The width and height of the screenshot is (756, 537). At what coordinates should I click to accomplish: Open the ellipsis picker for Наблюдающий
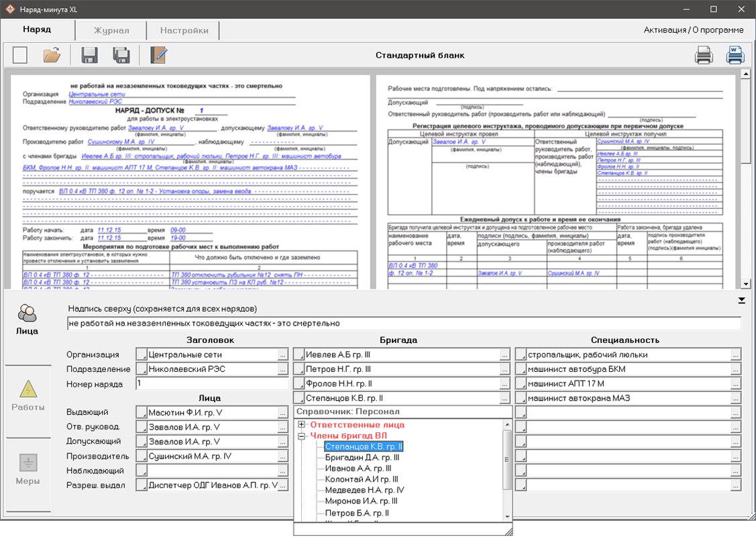283,471
